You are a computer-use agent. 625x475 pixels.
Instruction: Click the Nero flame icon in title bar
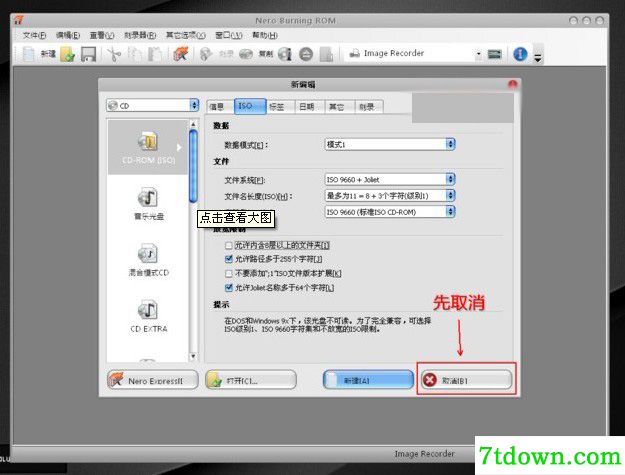point(19,20)
